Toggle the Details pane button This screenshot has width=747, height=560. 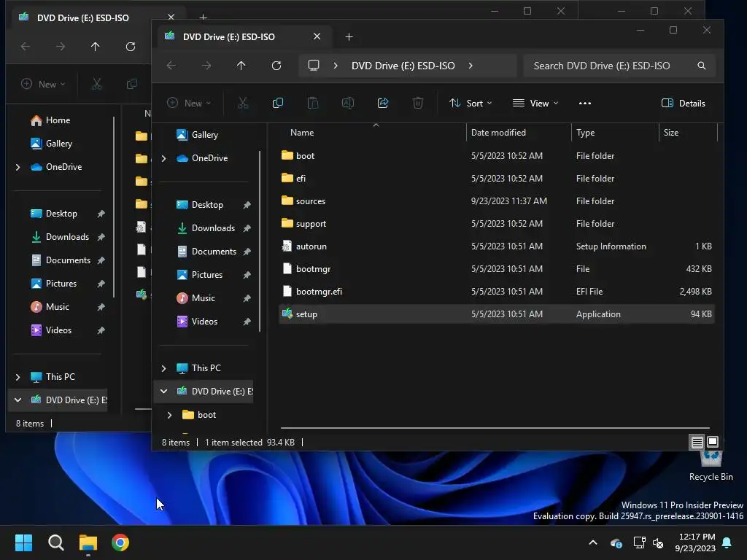tap(683, 103)
